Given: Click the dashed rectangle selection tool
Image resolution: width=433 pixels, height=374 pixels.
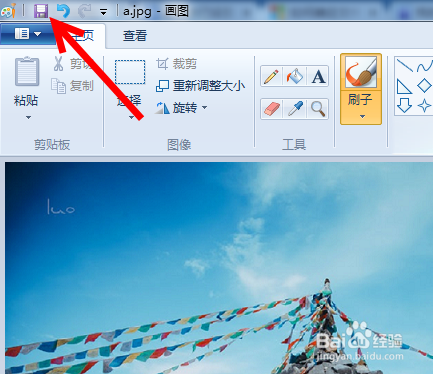Looking at the screenshot, I should [x=130, y=72].
